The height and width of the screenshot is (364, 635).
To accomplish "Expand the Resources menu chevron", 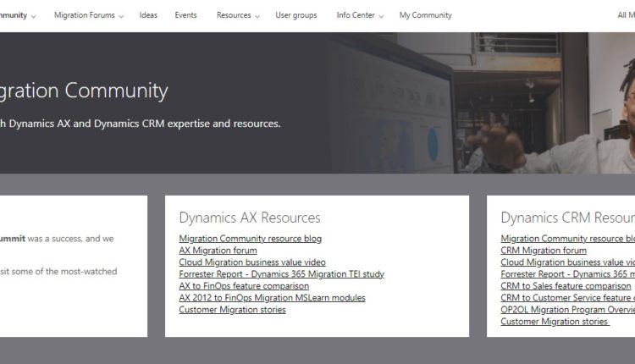I will tap(257, 16).
